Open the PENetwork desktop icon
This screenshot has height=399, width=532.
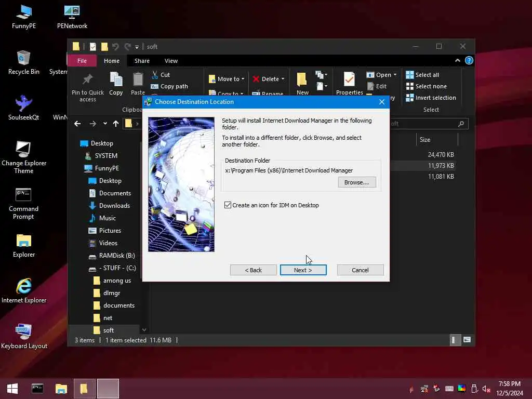tap(72, 17)
